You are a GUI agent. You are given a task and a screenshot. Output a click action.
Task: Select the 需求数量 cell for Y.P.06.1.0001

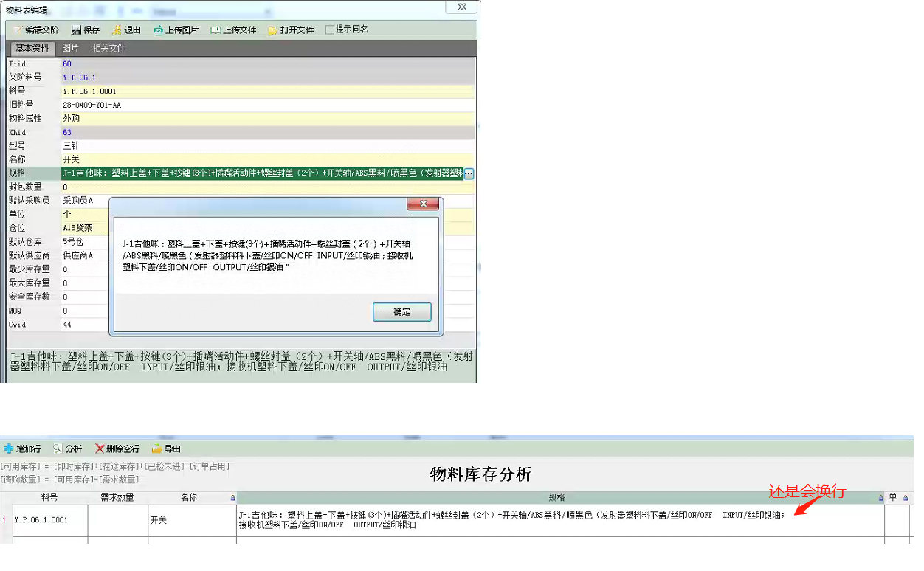(117, 520)
